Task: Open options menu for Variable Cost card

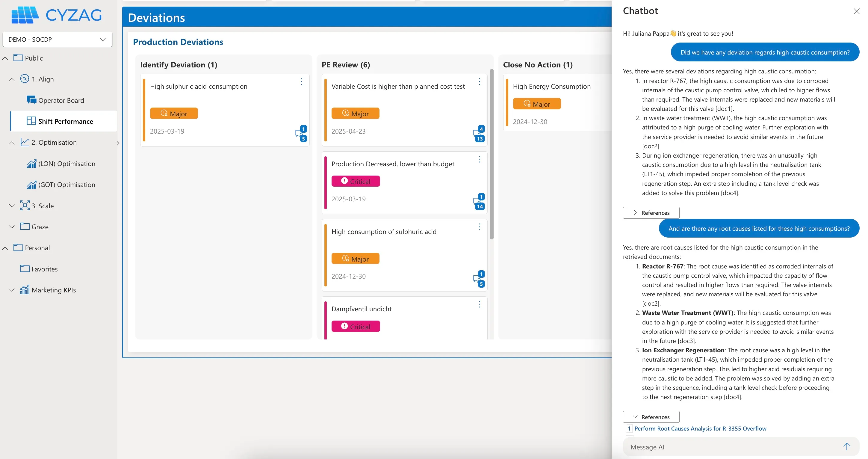Action: click(480, 81)
